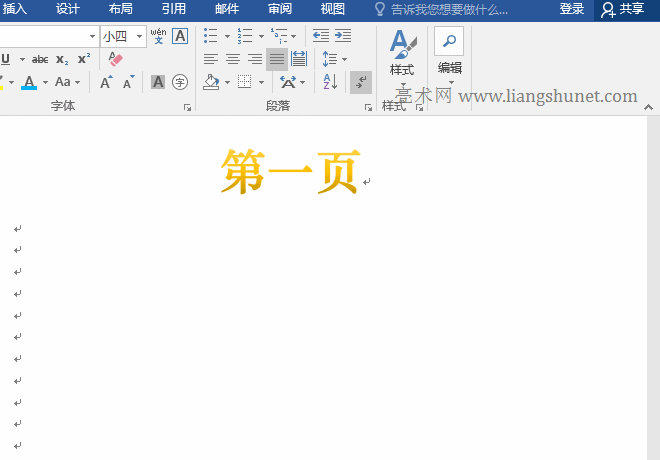This screenshot has width=660, height=460.
Task: Open Paragraph dialog box launcher
Action: (x=368, y=108)
